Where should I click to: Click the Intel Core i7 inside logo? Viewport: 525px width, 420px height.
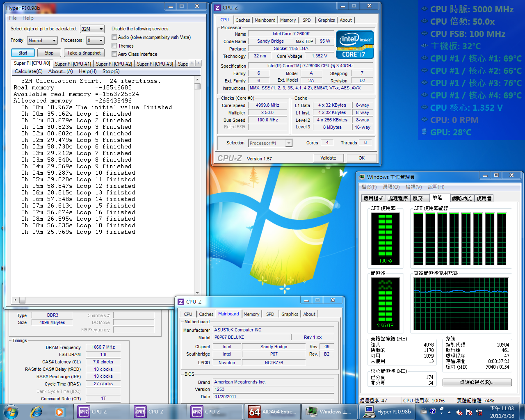pos(355,45)
